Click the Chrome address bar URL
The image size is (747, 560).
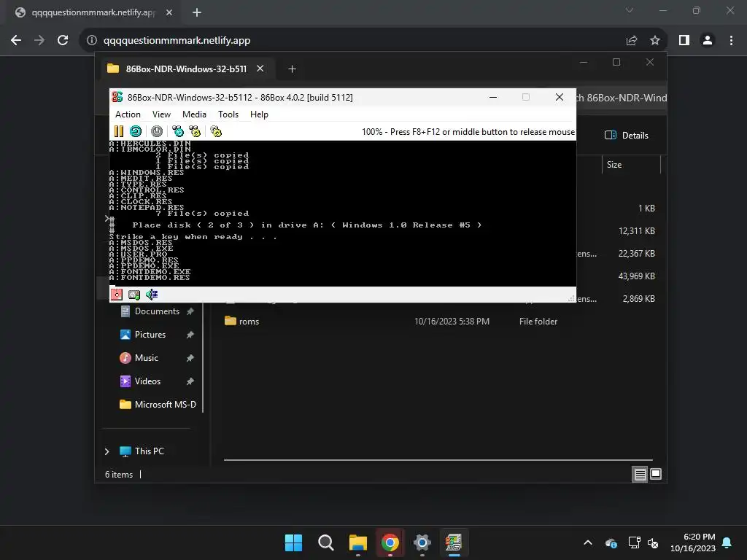[x=177, y=41]
